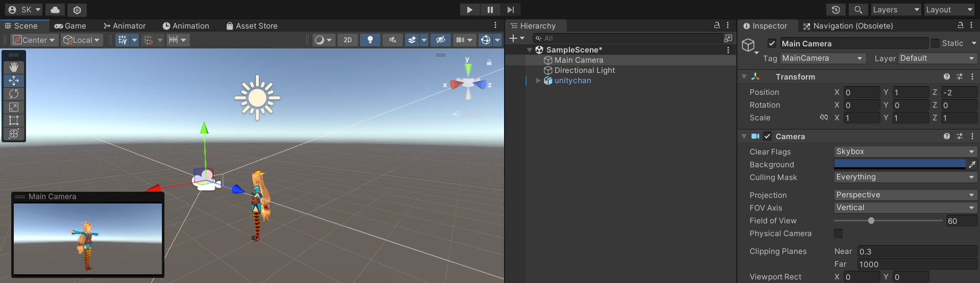Viewport: 980px width, 283px height.
Task: Toggle the Static checkbox
Action: 935,43
